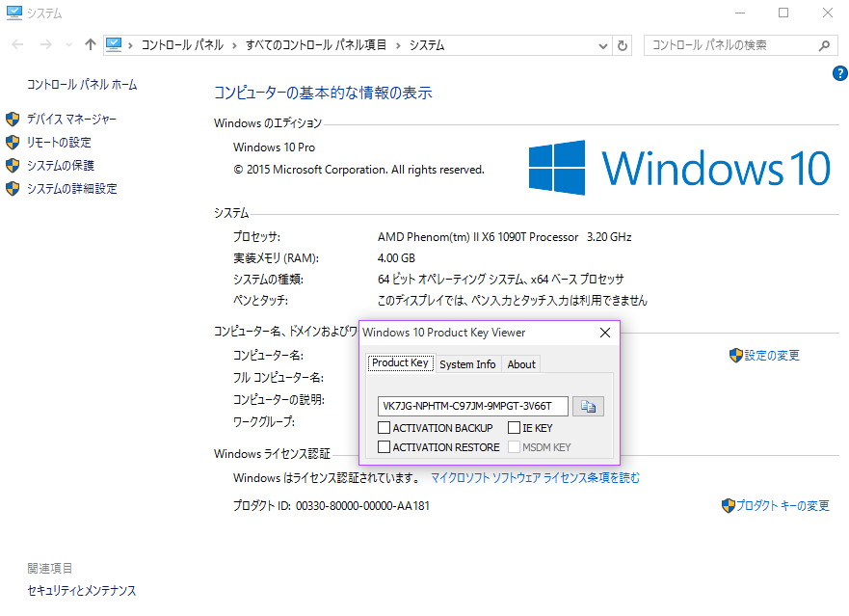Go up one level with up arrow
The height and width of the screenshot is (616, 849).
[91, 45]
